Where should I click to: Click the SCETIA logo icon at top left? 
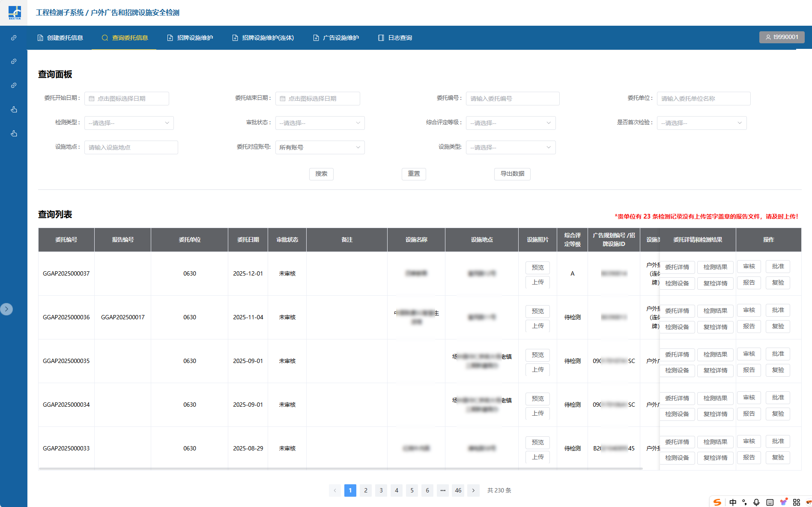click(x=14, y=12)
